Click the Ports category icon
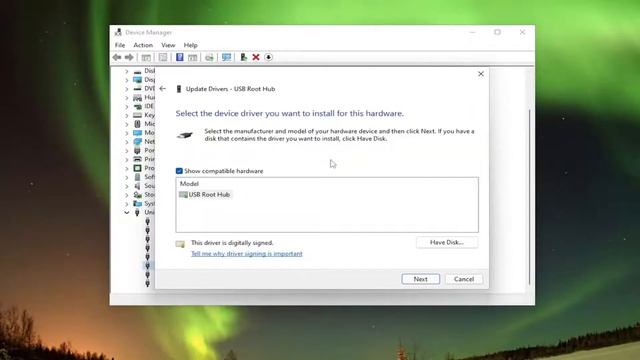This screenshot has width=640, height=360. coord(138,150)
